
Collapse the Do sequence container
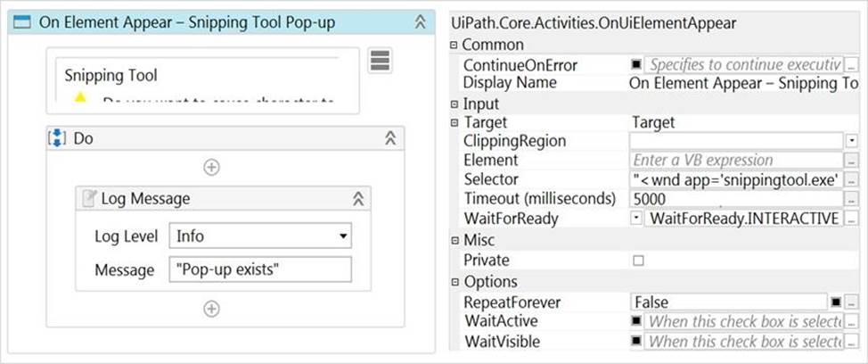(x=389, y=139)
